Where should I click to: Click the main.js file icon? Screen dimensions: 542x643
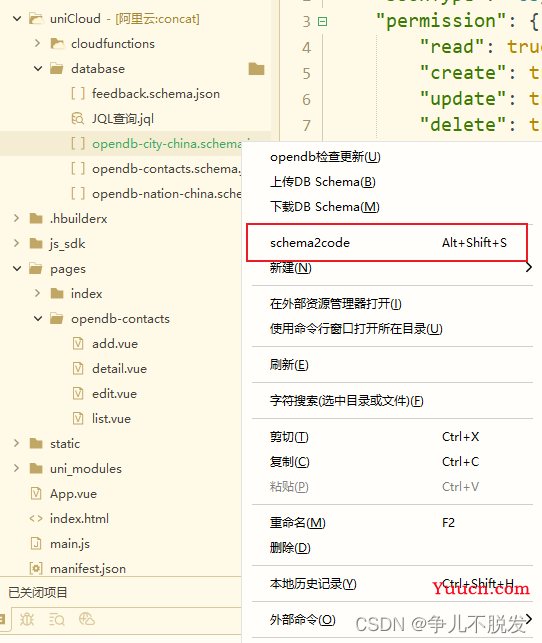tap(36, 544)
